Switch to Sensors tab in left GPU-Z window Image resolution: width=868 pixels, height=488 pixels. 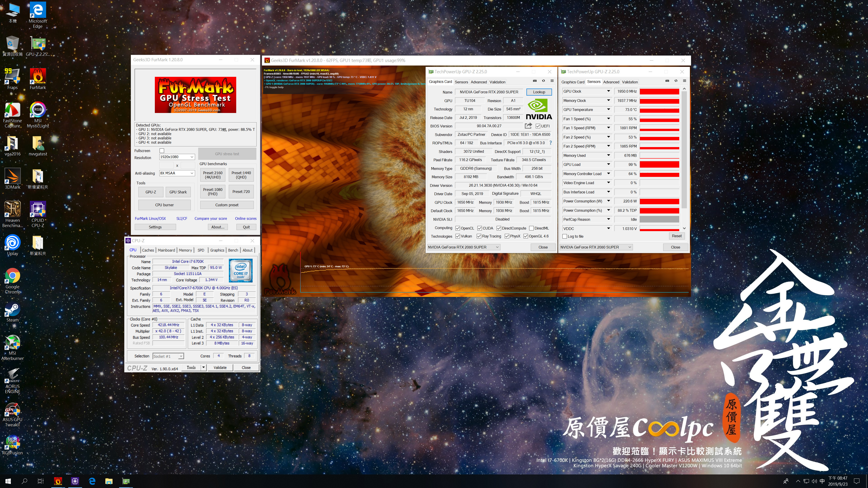pos(461,82)
